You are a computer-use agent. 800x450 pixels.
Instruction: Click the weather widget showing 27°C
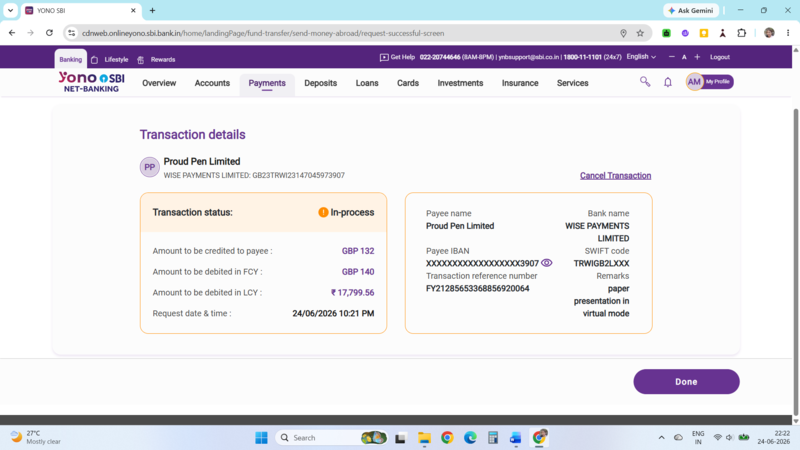pos(36,437)
